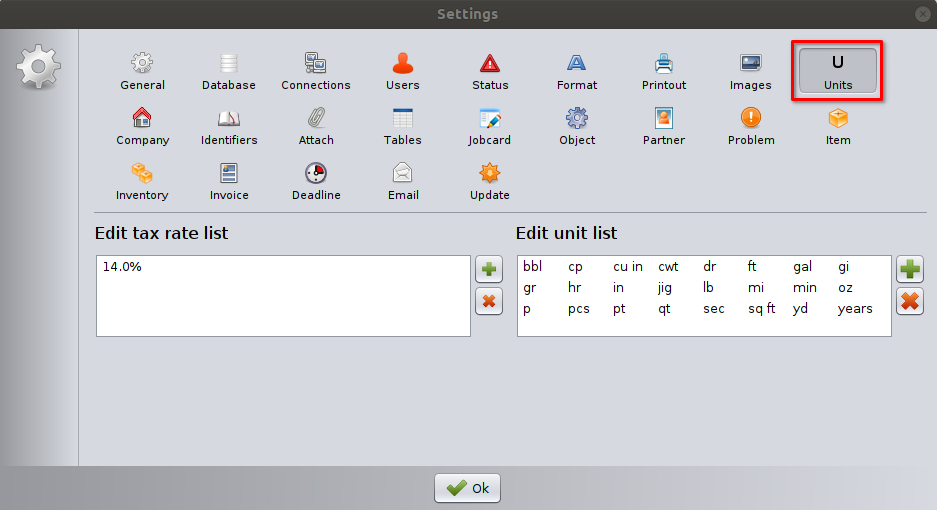Go to Users settings
This screenshot has width=937, height=510.
pos(402,71)
